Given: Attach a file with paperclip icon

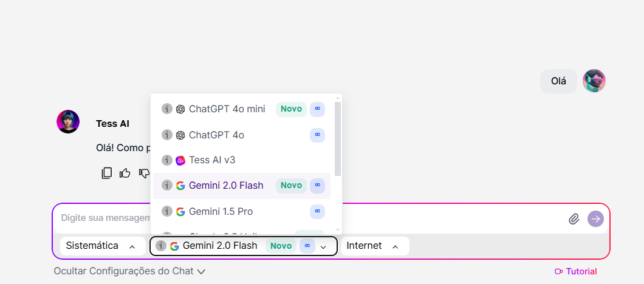Looking at the screenshot, I should 574,218.
